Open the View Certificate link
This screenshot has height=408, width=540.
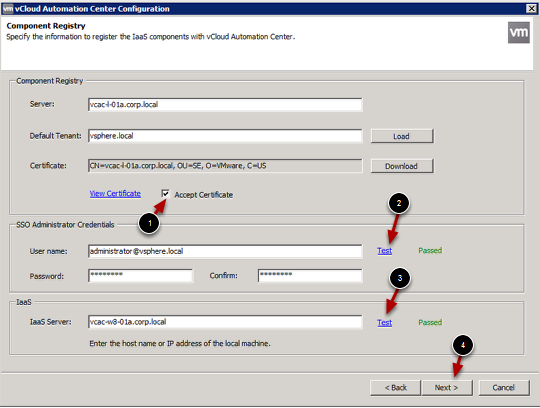pyautogui.click(x=115, y=194)
